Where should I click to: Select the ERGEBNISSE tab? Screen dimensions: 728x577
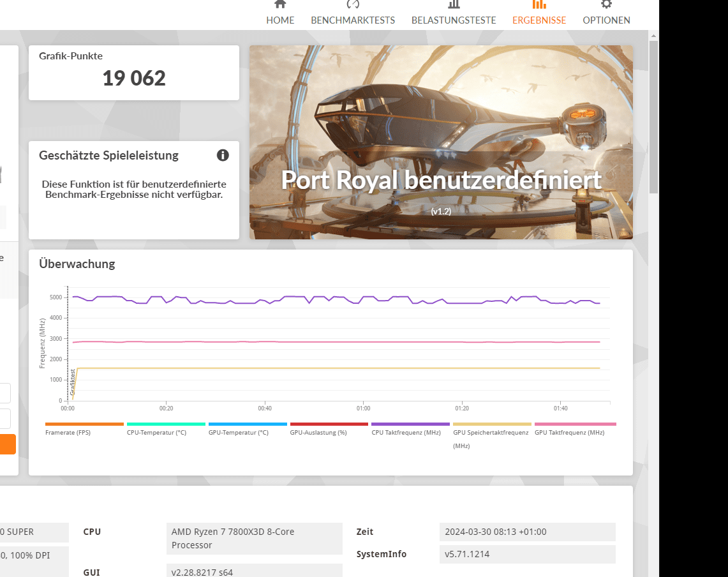[x=539, y=20]
